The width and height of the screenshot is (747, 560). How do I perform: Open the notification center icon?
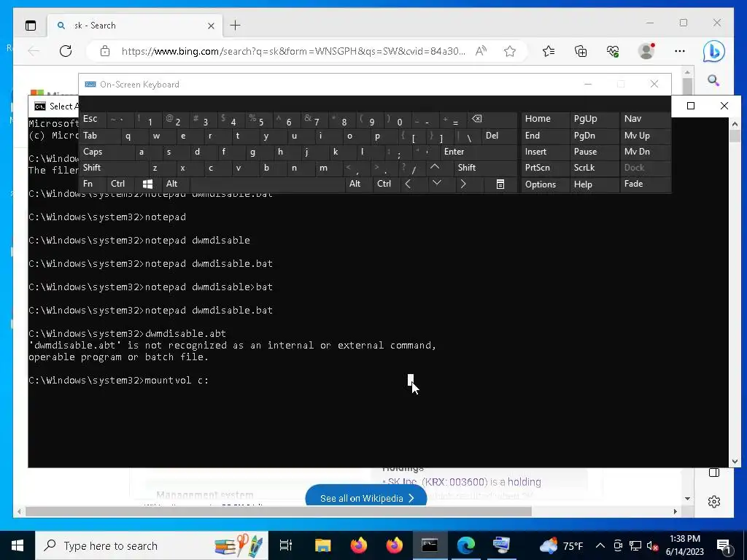(x=724, y=545)
